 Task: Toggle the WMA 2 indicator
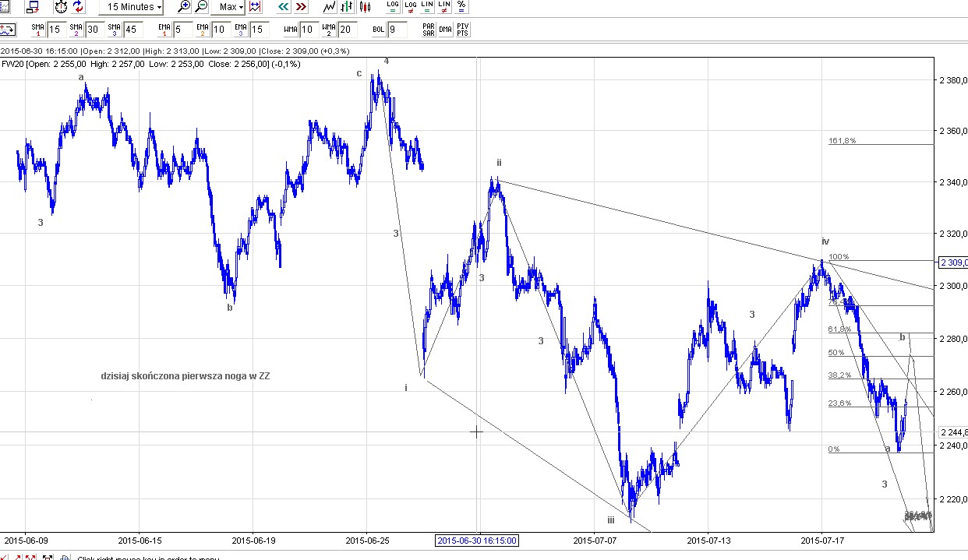(x=328, y=30)
